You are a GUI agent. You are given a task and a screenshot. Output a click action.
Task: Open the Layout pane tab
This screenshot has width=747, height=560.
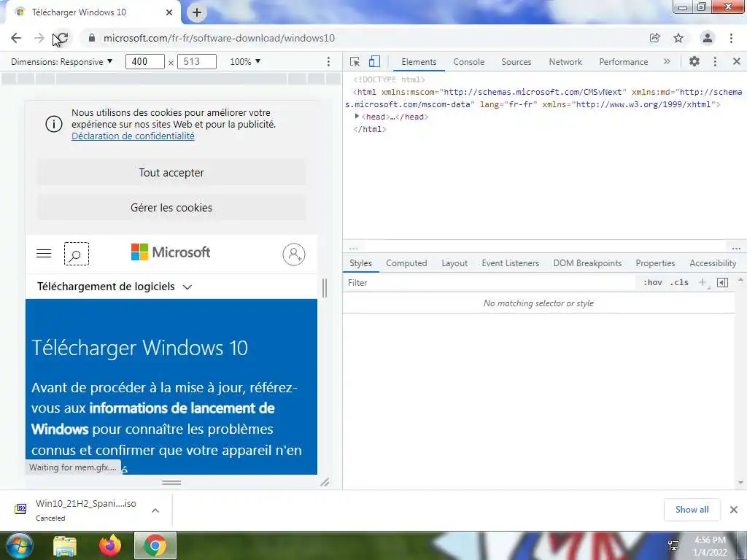tap(454, 263)
